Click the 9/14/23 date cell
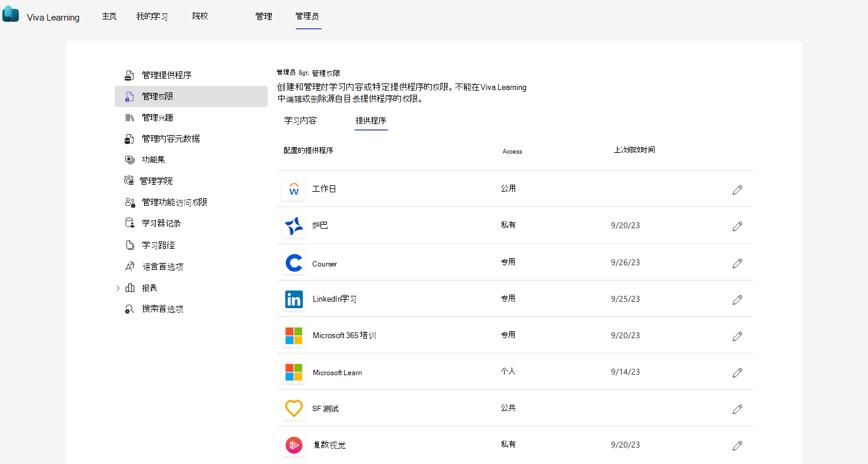The height and width of the screenshot is (464, 868). [x=626, y=372]
